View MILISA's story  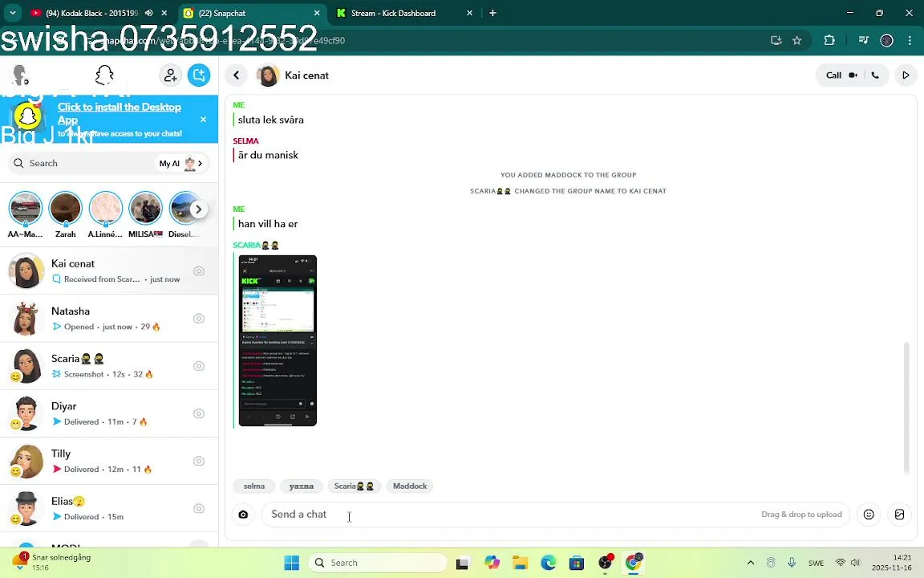[x=145, y=214]
